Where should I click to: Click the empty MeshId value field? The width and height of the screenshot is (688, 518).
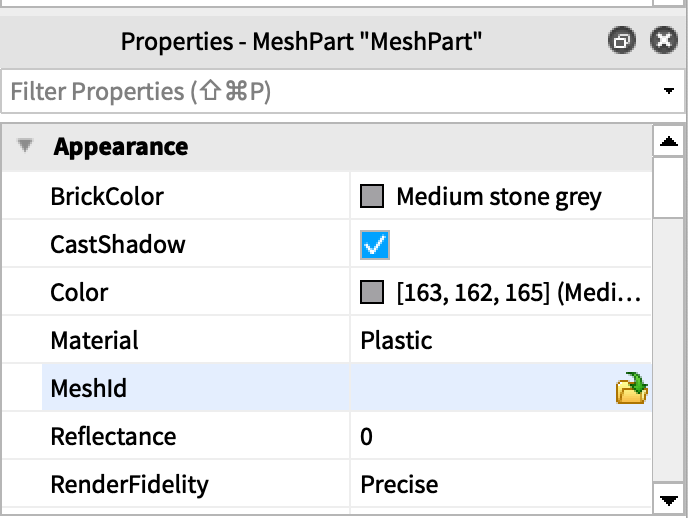480,389
